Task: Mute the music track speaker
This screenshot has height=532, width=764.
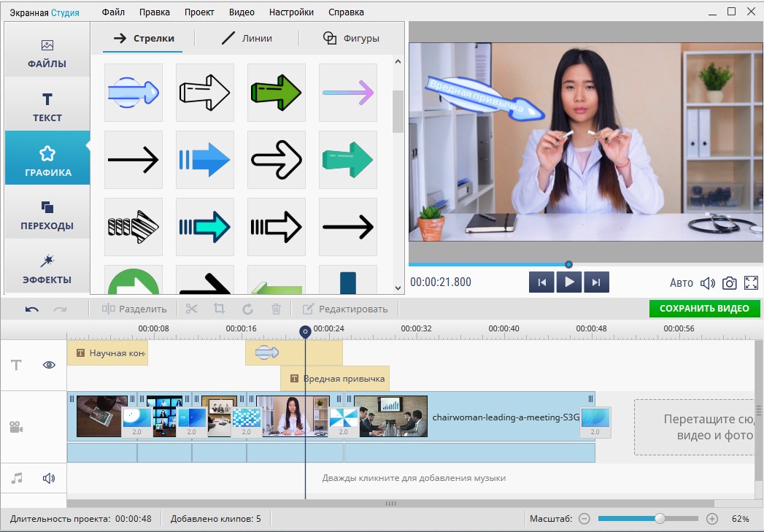Action: pyautogui.click(x=49, y=479)
